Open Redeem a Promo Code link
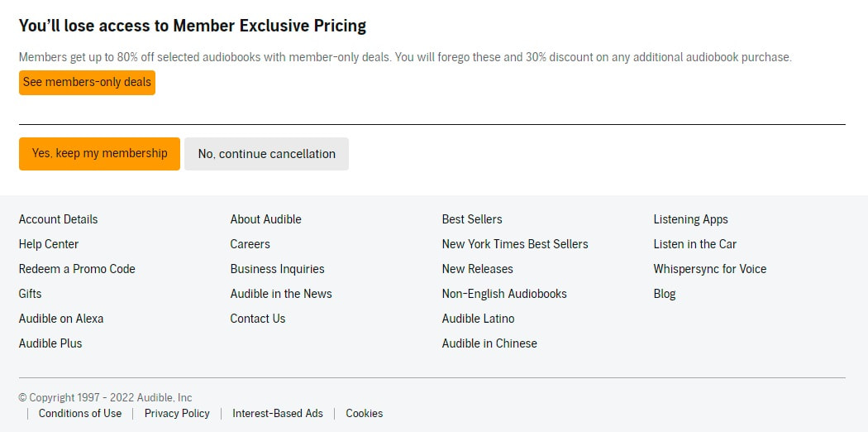The image size is (868, 432). (77, 269)
